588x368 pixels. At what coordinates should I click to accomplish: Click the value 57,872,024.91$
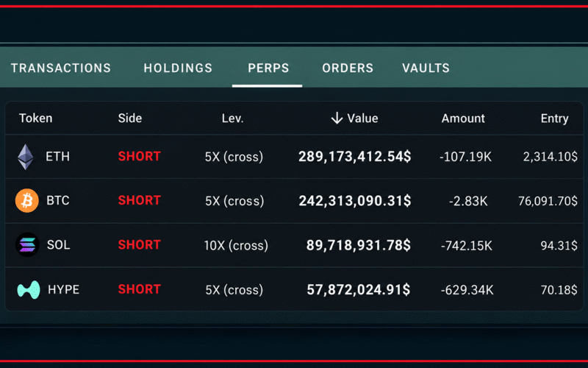[359, 289]
